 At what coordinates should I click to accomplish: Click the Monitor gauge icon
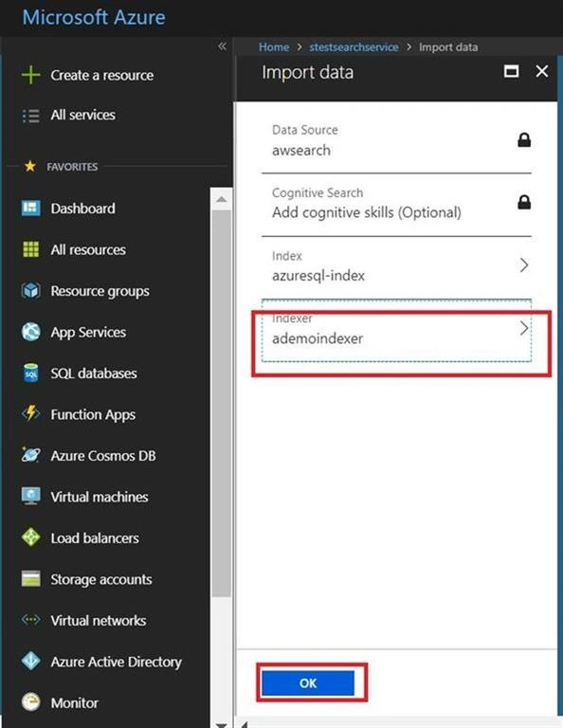[30, 702]
